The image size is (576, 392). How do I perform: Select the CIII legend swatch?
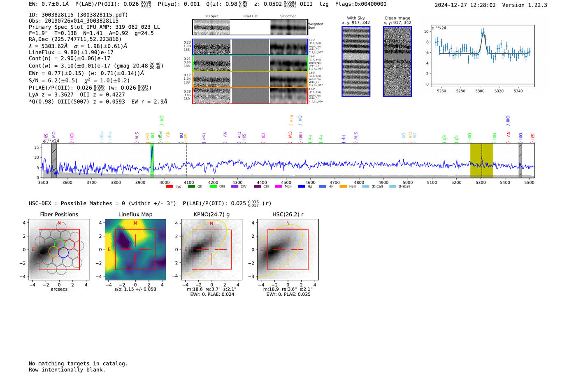258,187
